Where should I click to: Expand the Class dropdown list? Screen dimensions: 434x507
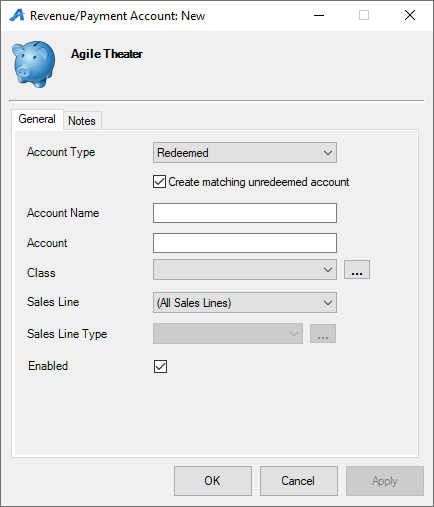[x=245, y=270]
